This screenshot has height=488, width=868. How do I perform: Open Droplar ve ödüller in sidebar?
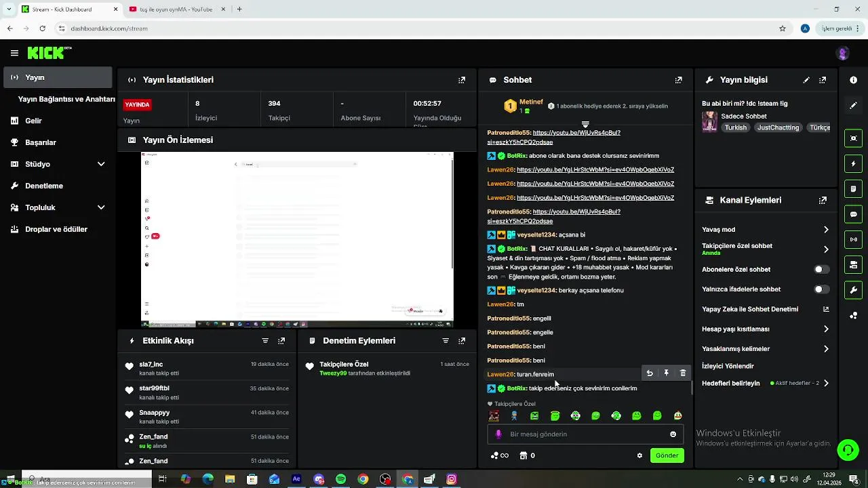pyautogui.click(x=56, y=229)
